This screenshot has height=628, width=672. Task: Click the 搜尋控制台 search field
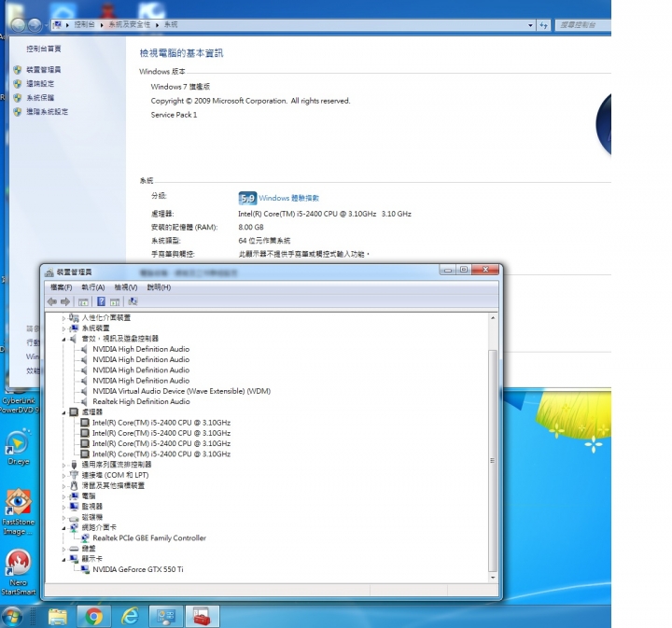[x=582, y=25]
